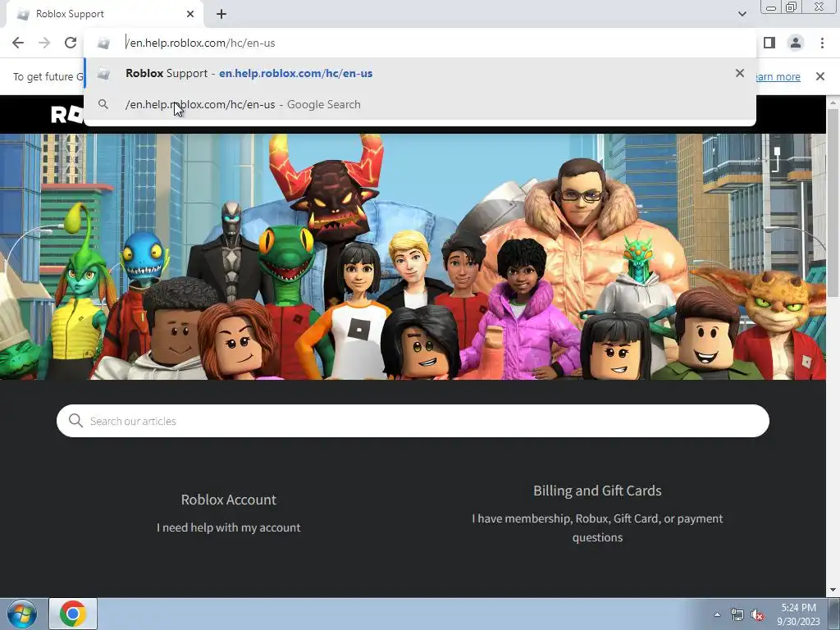840x630 pixels.
Task: Open the Billing and Gift Cards category
Action: click(x=597, y=491)
